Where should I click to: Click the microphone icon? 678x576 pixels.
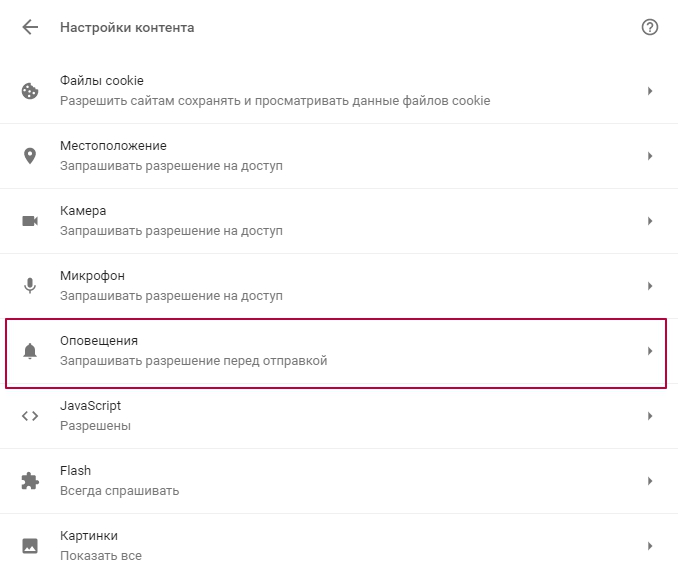tap(30, 286)
